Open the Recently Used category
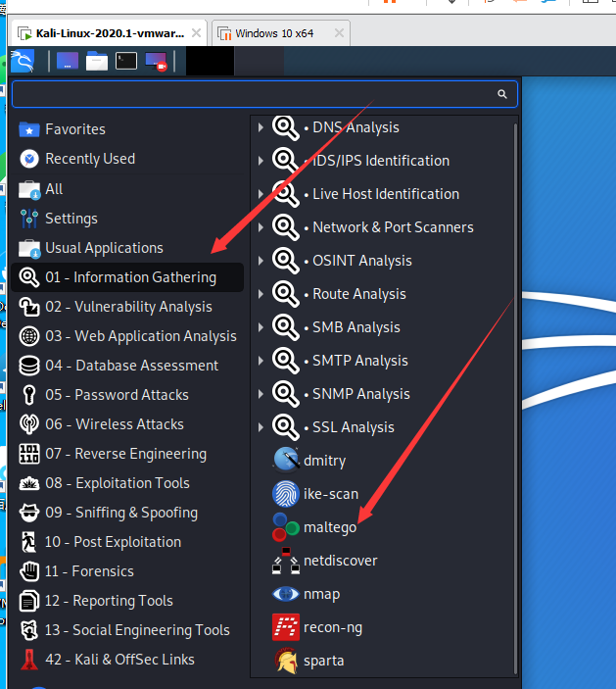The width and height of the screenshot is (616, 689). (x=127, y=159)
